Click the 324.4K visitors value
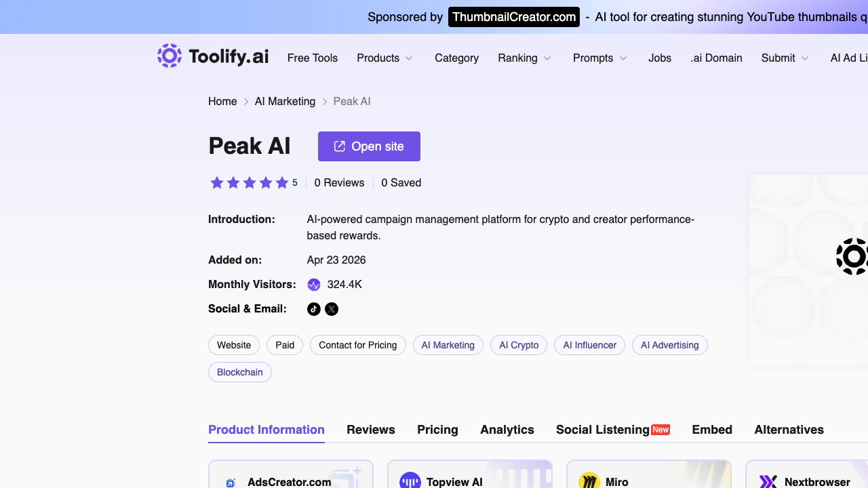This screenshot has width=868, height=488. pyautogui.click(x=344, y=285)
